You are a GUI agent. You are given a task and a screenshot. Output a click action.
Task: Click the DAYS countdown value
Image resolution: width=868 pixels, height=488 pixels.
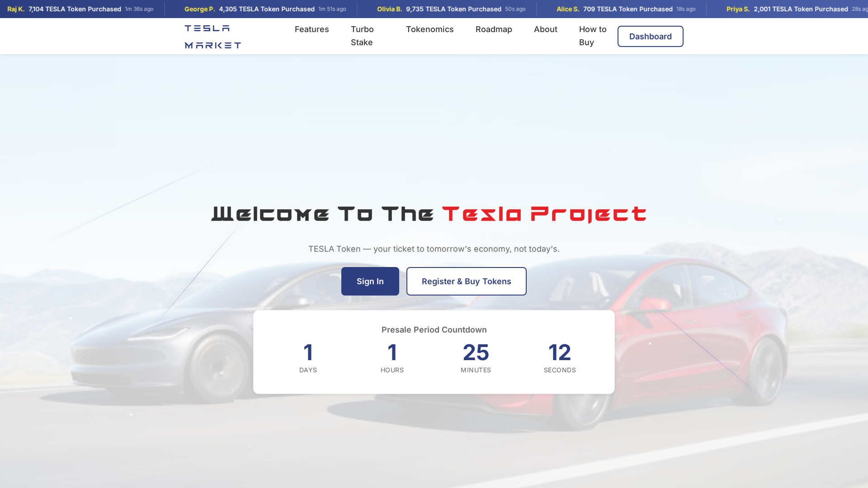[x=308, y=353]
